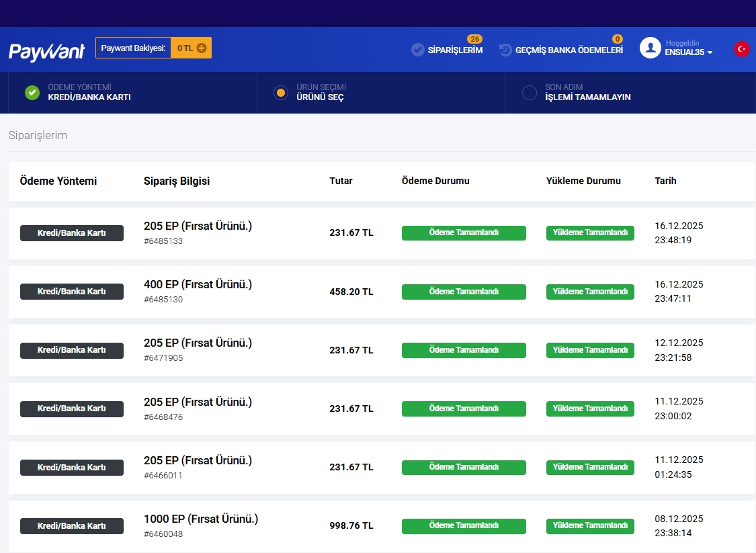Click the Ödeme Durumu column header
The image size is (756, 553).
tap(435, 181)
